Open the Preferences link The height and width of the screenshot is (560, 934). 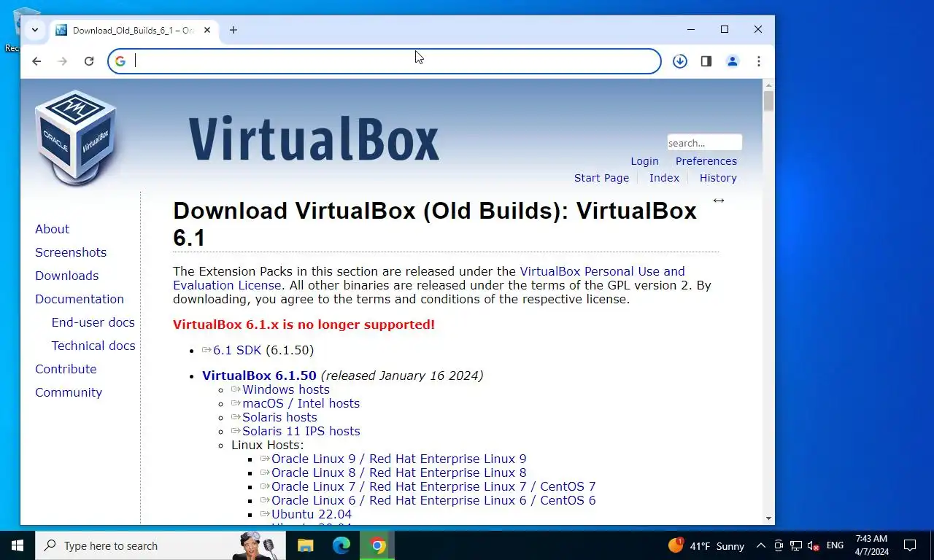[x=706, y=161]
